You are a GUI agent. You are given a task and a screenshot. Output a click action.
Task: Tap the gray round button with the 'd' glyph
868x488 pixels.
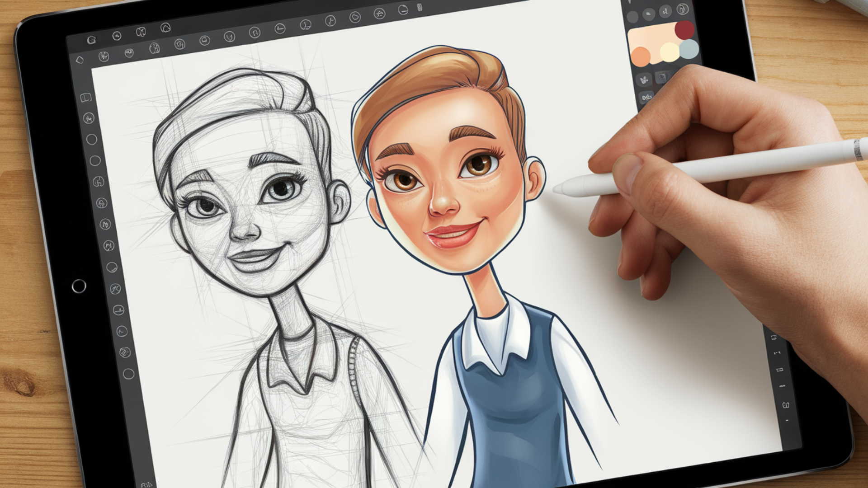click(x=665, y=11)
